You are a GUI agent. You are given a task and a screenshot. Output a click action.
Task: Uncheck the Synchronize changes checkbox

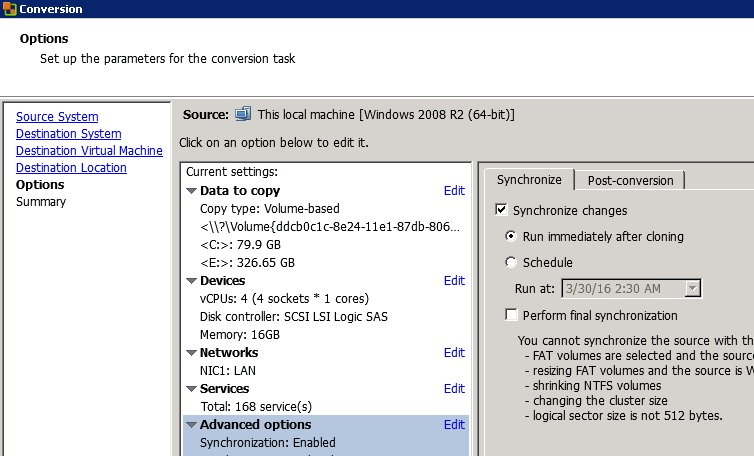pyautogui.click(x=502, y=211)
